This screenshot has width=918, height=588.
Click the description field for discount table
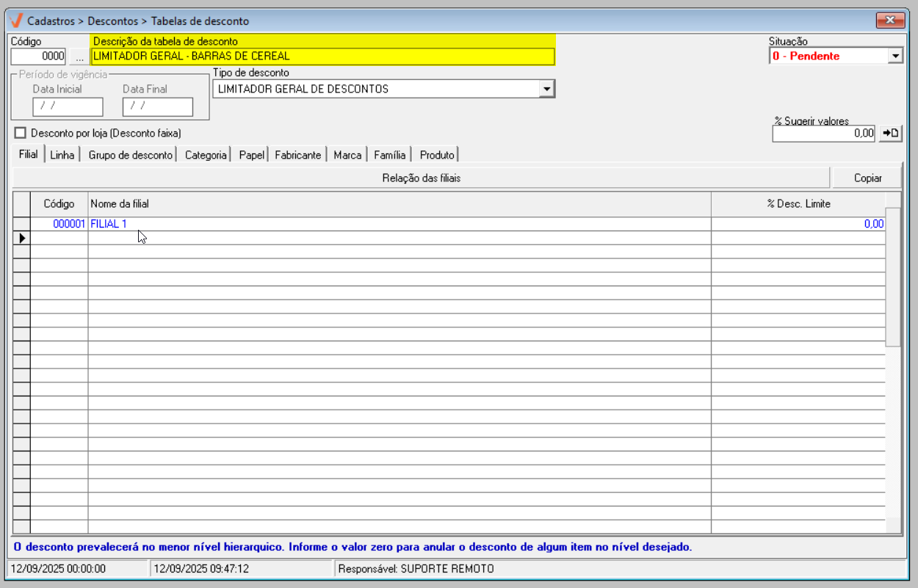point(322,56)
